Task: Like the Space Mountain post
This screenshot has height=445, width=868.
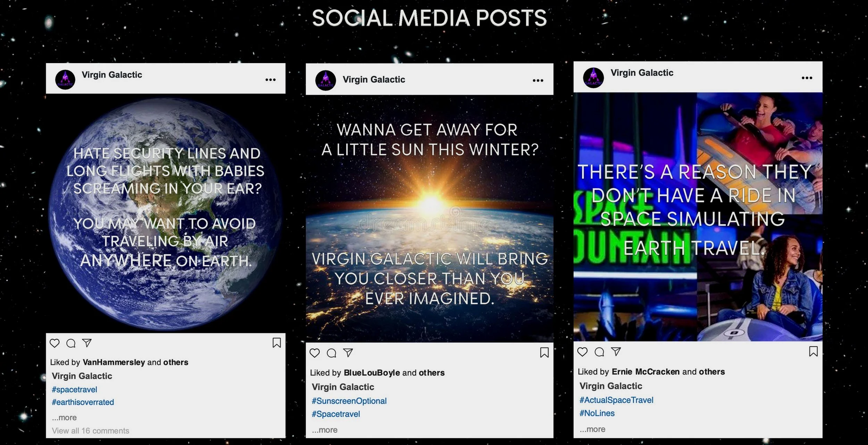Action: [582, 352]
